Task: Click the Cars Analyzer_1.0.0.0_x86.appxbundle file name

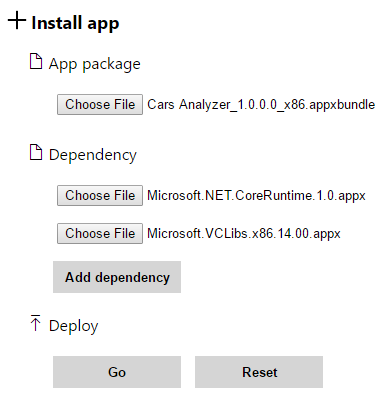Action: [x=261, y=105]
